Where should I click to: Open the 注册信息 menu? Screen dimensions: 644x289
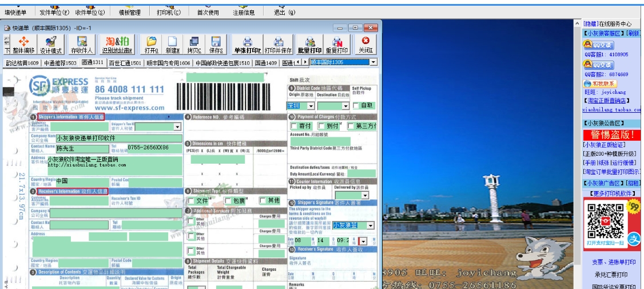244,13
